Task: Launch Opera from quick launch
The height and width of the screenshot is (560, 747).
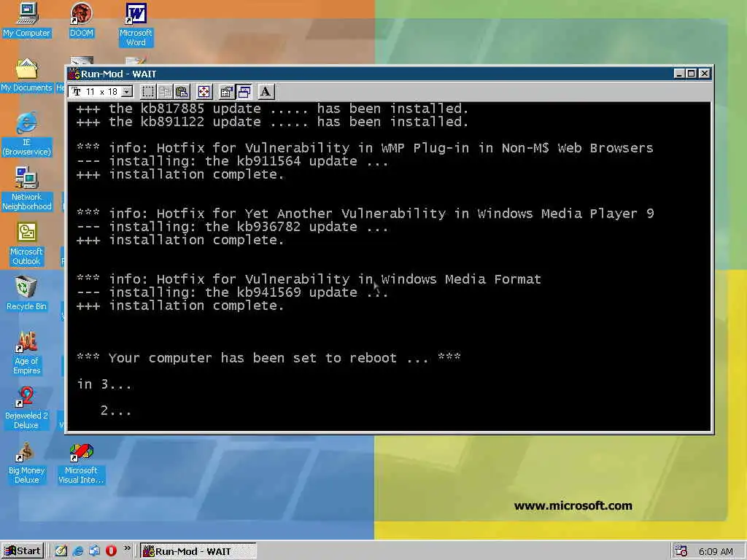Action: pyautogui.click(x=111, y=551)
